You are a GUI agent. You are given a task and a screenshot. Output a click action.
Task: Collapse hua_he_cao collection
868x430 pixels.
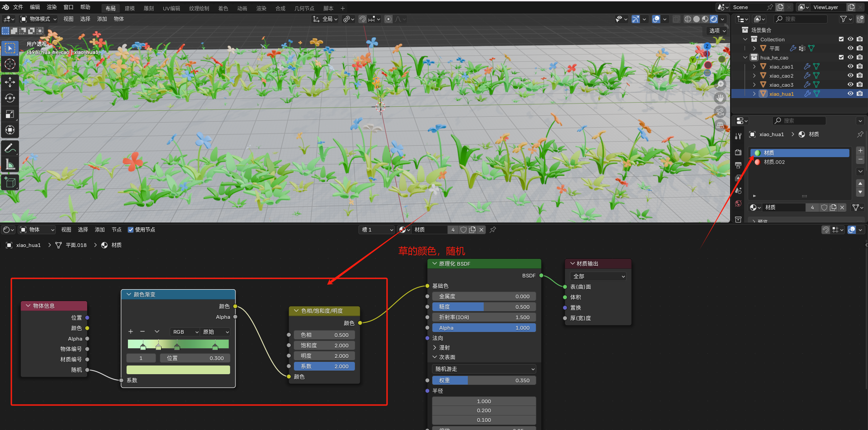click(x=745, y=58)
